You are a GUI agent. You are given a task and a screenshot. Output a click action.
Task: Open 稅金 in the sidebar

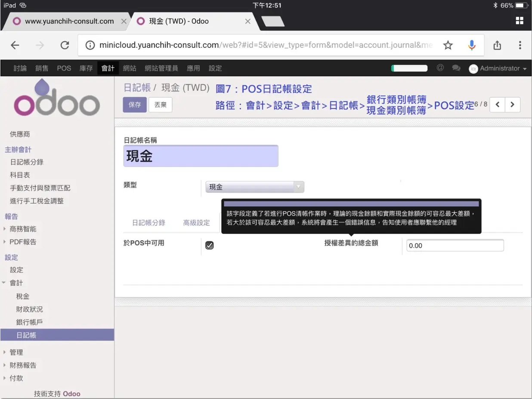[x=23, y=297]
